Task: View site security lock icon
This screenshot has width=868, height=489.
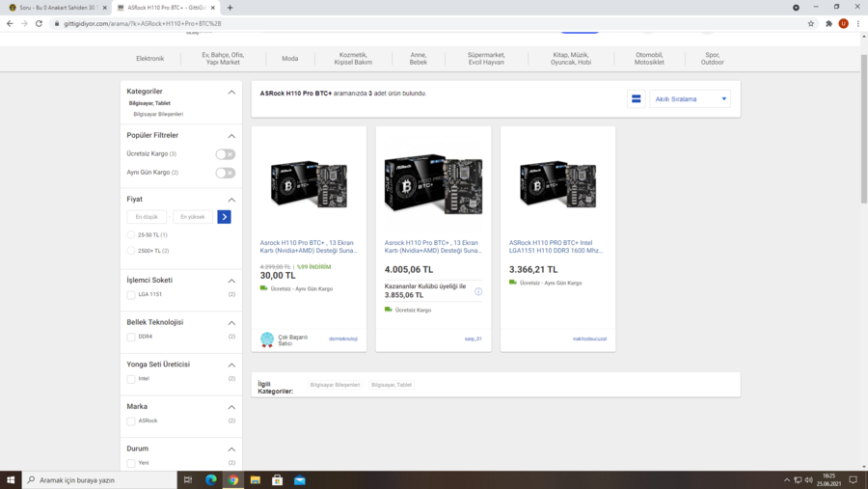Action: tap(57, 23)
